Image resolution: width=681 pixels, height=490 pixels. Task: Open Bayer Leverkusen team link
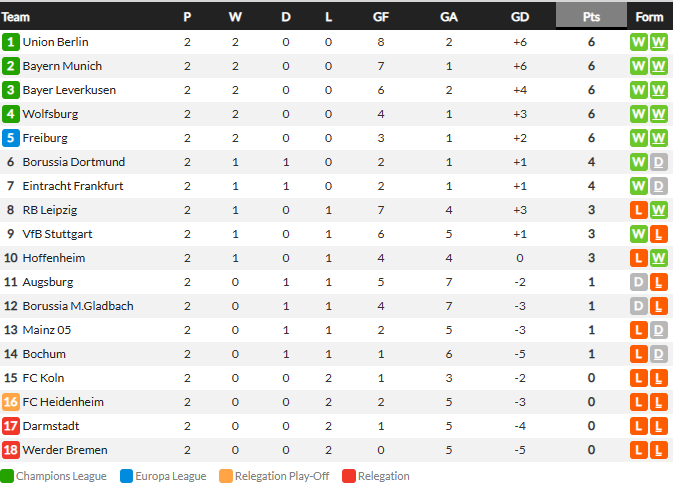coord(69,90)
